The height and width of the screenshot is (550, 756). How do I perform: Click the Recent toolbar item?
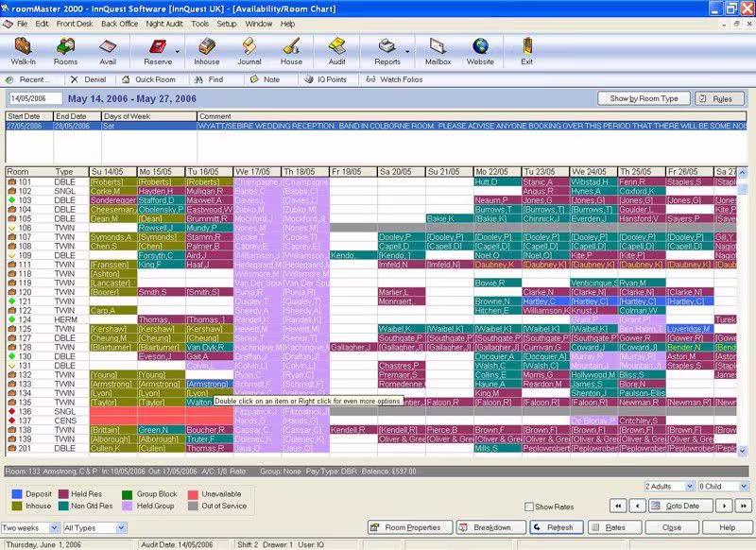[27, 79]
